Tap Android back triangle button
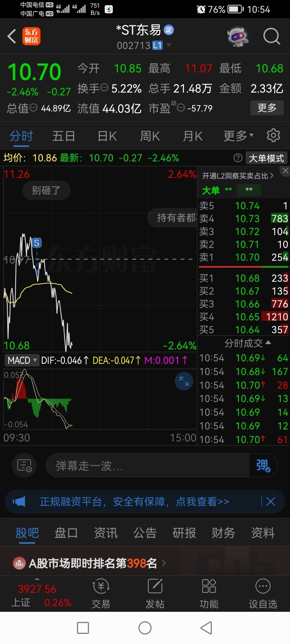Viewport: 290px width, 644px height. [x=206, y=628]
